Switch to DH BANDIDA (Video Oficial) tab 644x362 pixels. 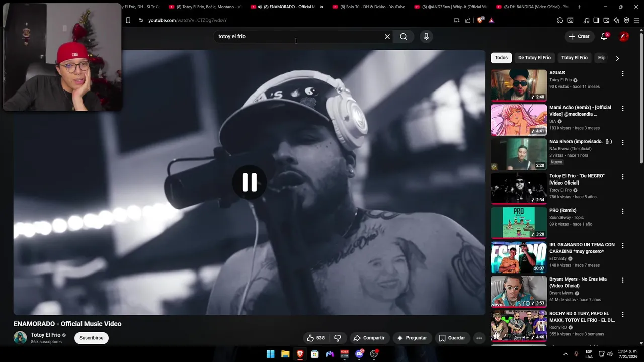[x=532, y=7]
